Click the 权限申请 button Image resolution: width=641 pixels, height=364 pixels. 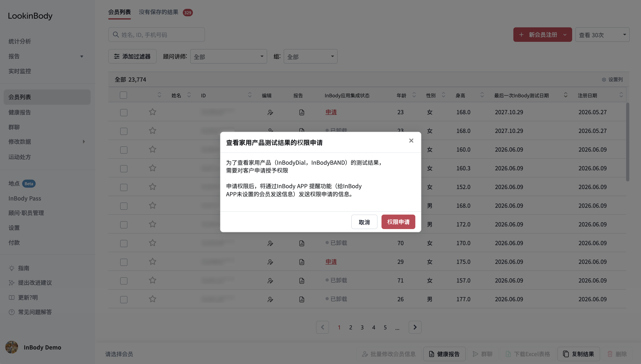coord(398,222)
